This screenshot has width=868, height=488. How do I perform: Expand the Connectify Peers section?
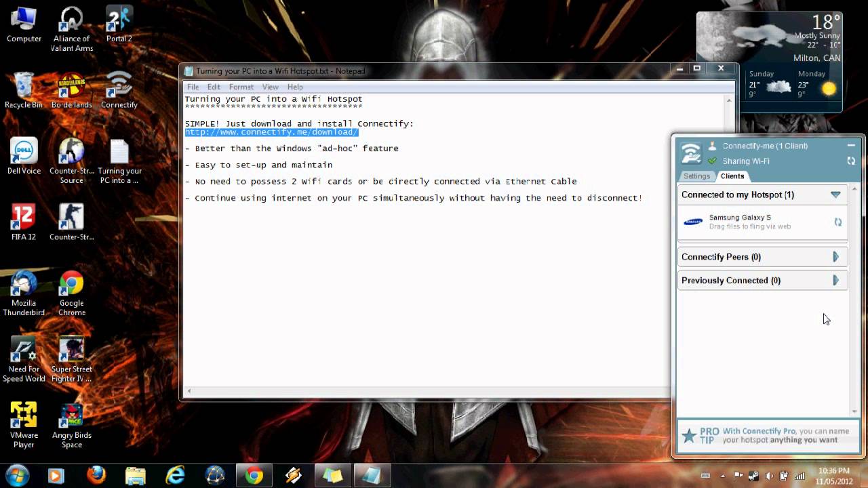point(835,257)
